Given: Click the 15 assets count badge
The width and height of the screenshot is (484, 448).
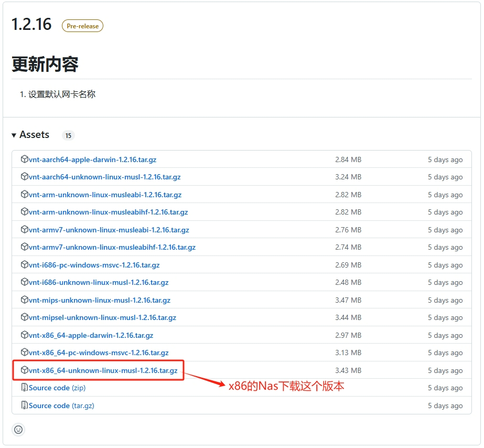Looking at the screenshot, I should [x=68, y=135].
